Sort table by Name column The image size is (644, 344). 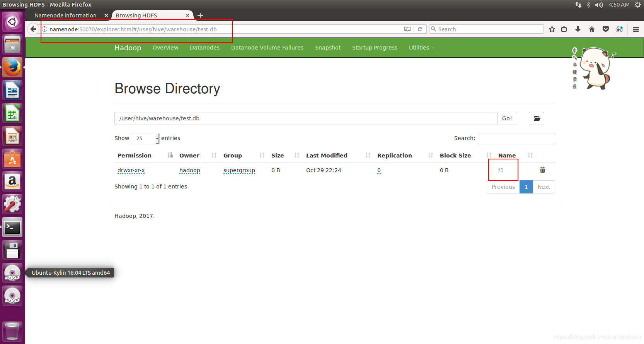pyautogui.click(x=516, y=155)
